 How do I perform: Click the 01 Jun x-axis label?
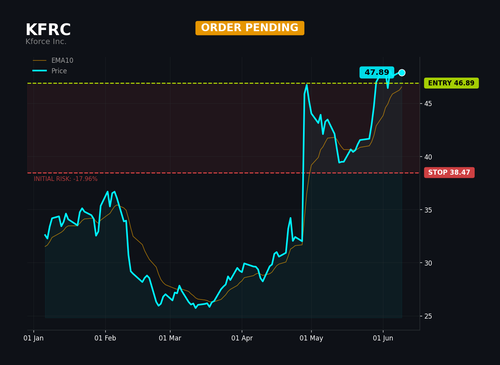pyautogui.click(x=383, y=338)
